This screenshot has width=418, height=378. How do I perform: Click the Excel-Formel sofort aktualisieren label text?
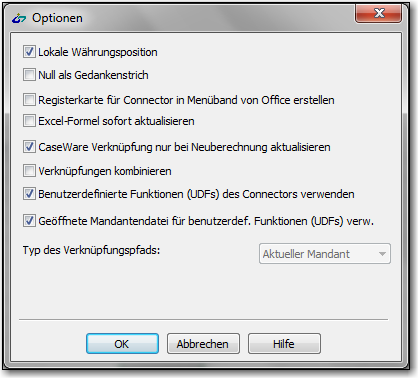point(116,121)
